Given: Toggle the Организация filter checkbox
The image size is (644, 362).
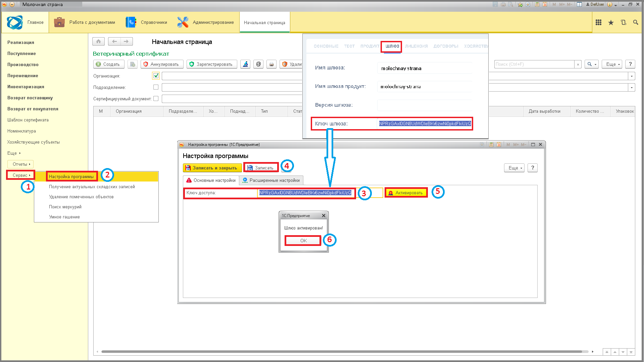Looking at the screenshot, I should pyautogui.click(x=156, y=76).
